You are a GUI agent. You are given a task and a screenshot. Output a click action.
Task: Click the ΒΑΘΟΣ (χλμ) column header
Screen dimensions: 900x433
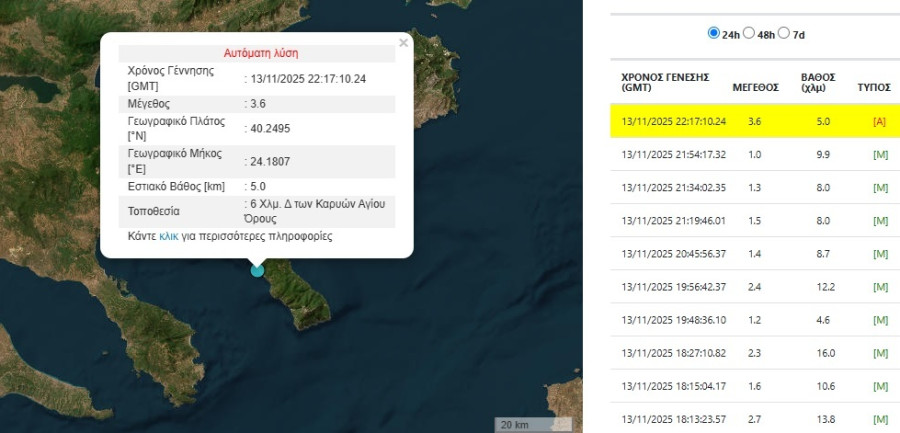(818, 82)
